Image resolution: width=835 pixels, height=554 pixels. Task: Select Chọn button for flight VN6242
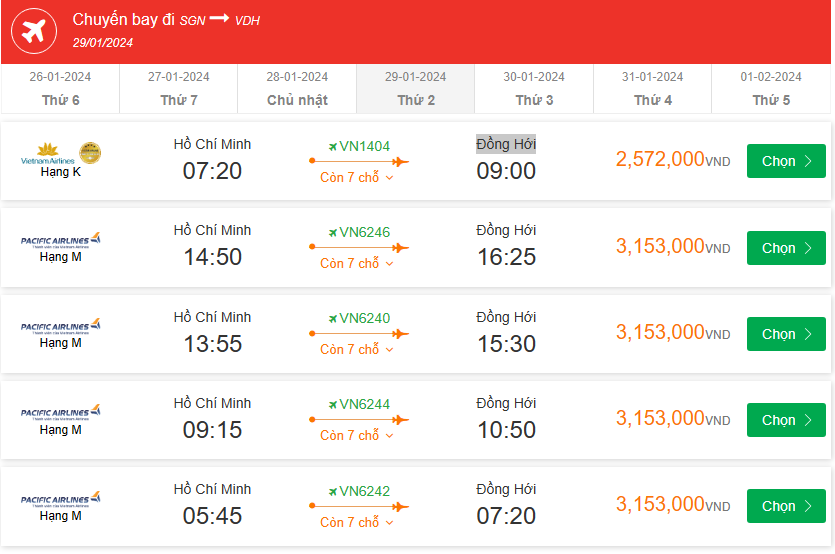786,506
